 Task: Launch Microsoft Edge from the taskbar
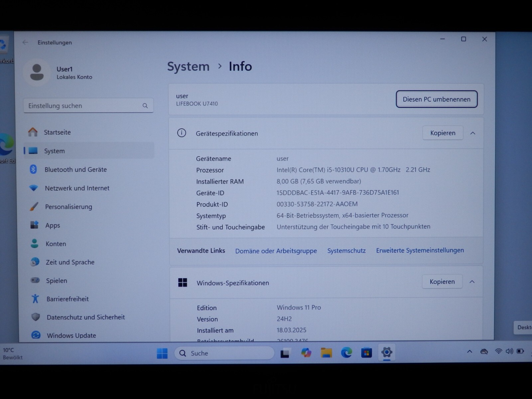346,352
